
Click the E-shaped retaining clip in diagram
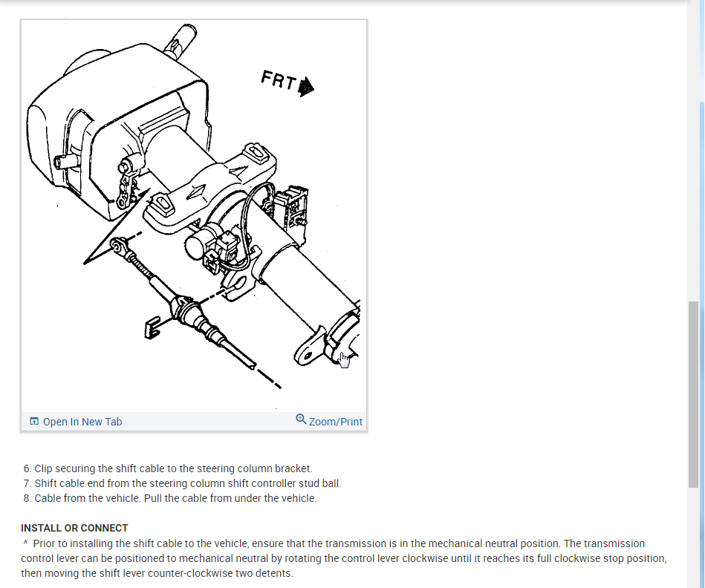coord(153,328)
